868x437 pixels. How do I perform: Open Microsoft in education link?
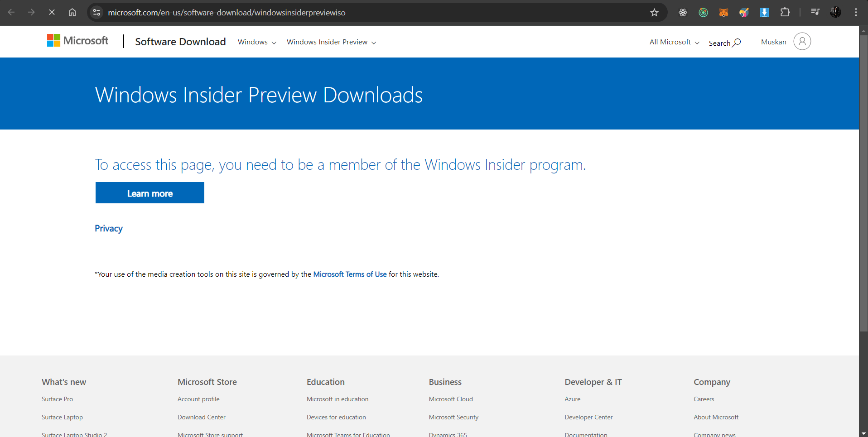[338, 399]
